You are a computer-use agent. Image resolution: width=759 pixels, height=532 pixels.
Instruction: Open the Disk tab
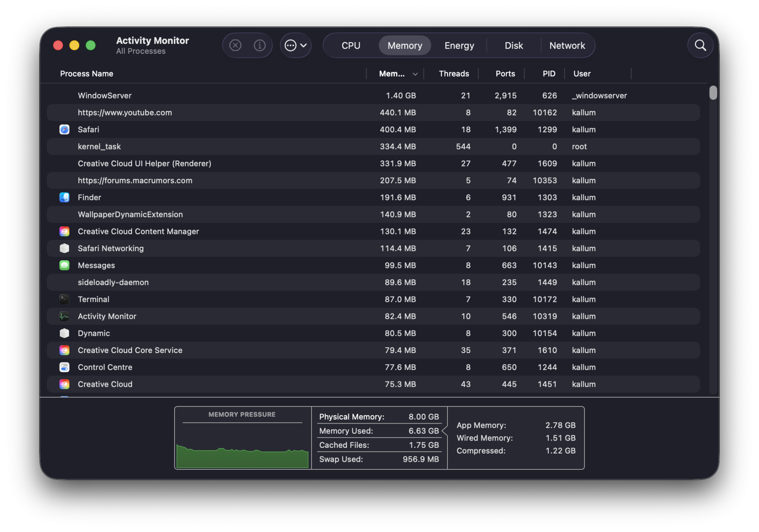pos(513,46)
